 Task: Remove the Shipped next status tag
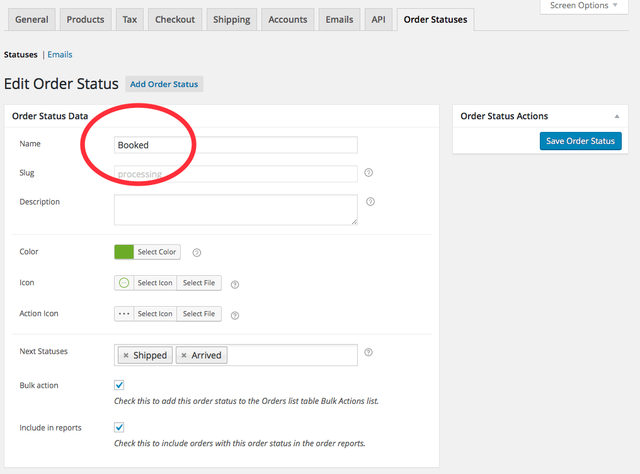126,356
